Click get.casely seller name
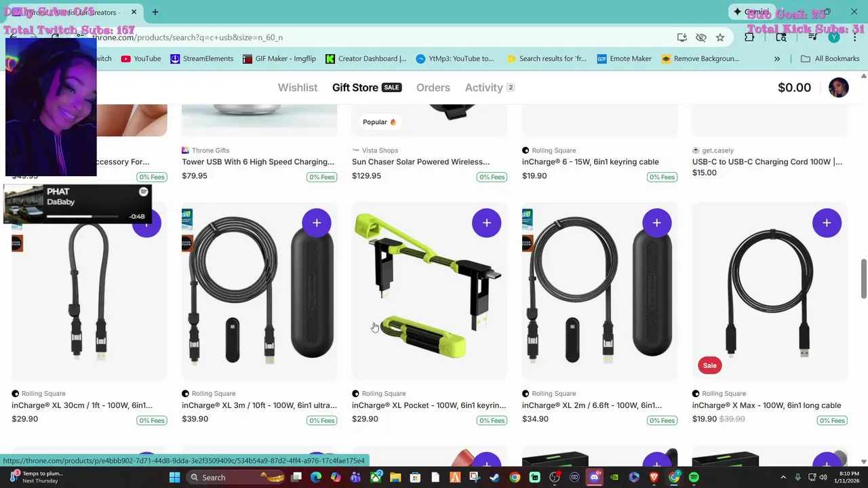This screenshot has width=868, height=488. pyautogui.click(x=717, y=150)
